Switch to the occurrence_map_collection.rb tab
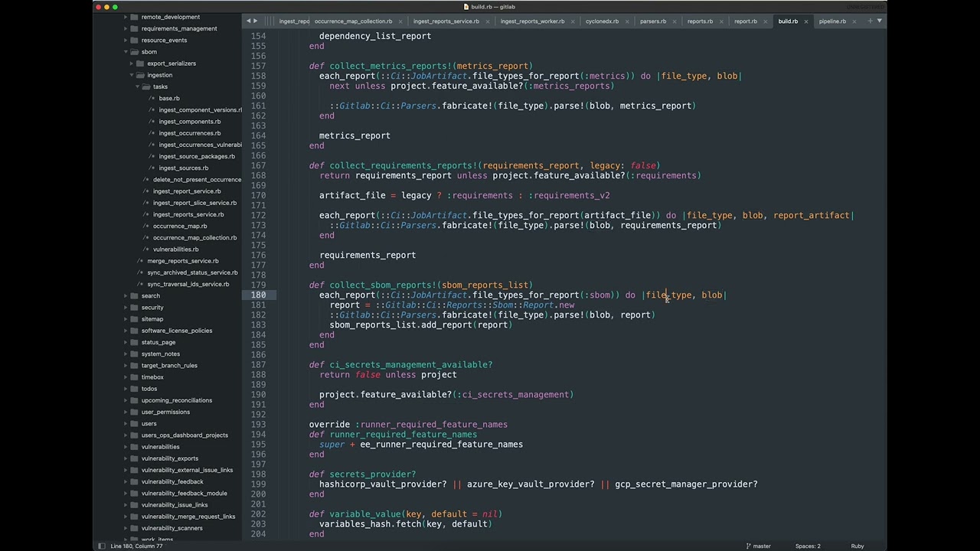 (353, 21)
